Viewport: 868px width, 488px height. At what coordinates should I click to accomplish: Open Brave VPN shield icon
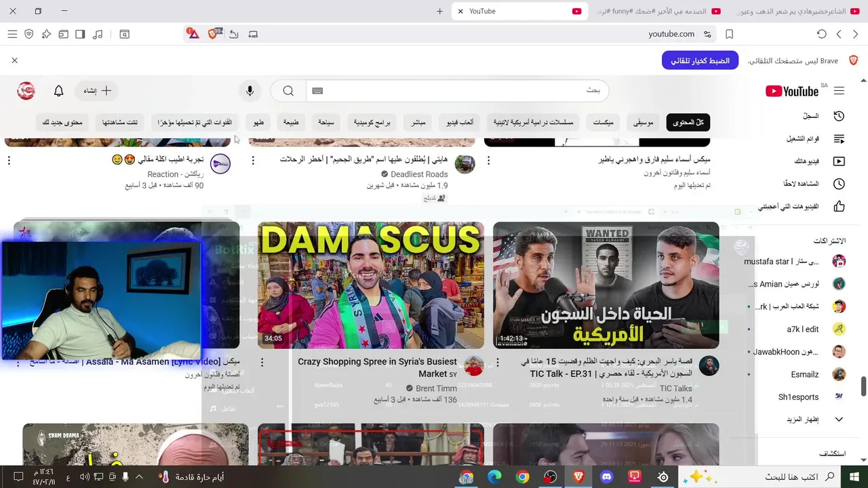29,34
